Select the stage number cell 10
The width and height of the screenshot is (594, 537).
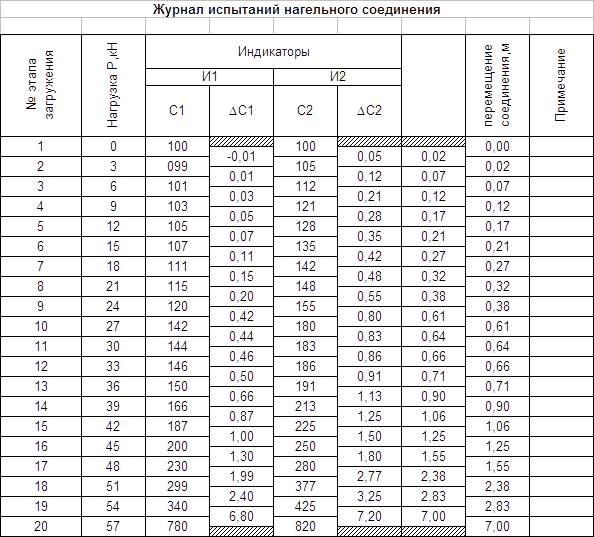pos(41,326)
